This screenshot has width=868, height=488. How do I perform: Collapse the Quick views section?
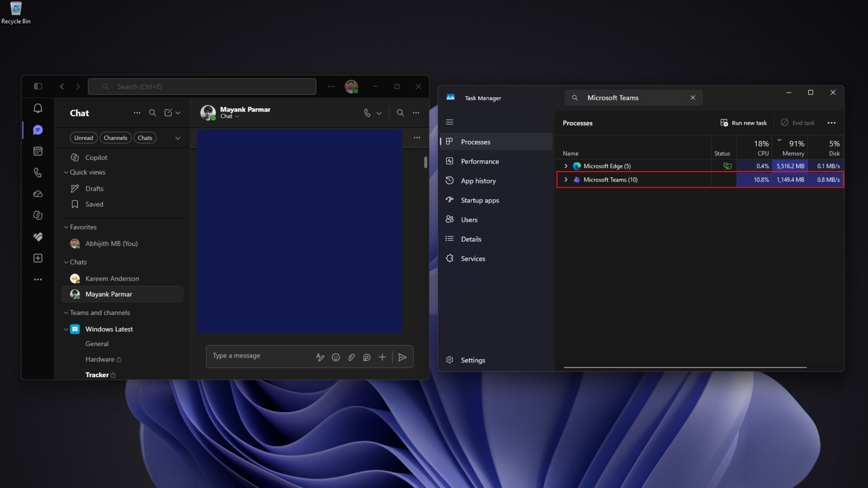pos(66,172)
